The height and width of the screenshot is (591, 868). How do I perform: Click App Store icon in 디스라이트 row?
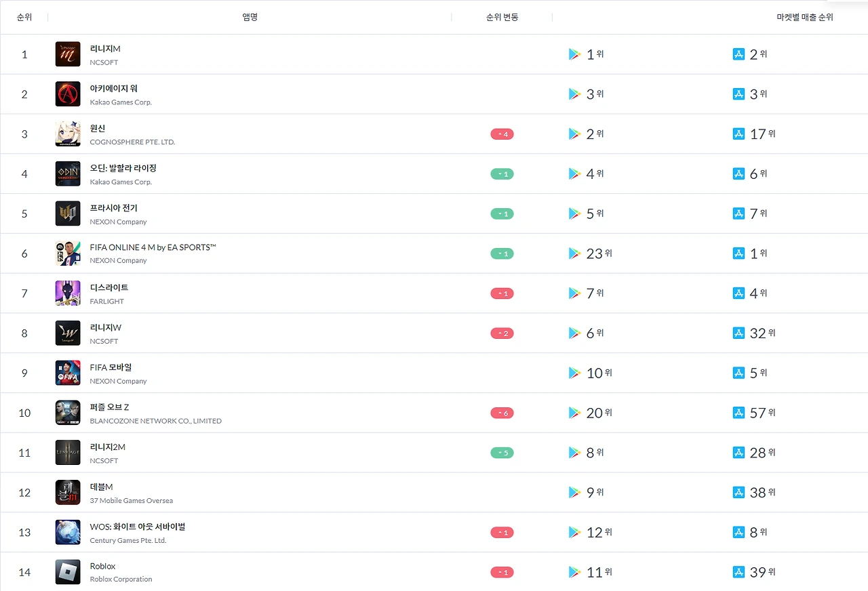(739, 293)
